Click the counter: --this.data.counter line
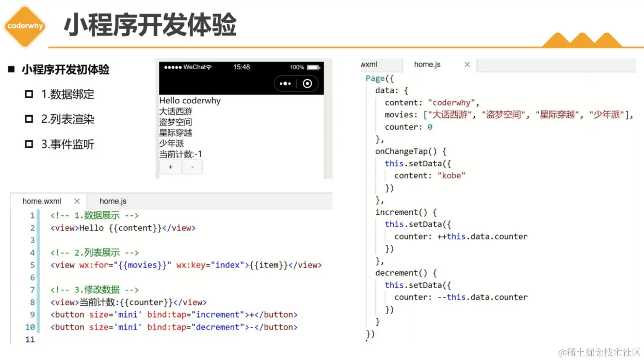 (x=461, y=297)
